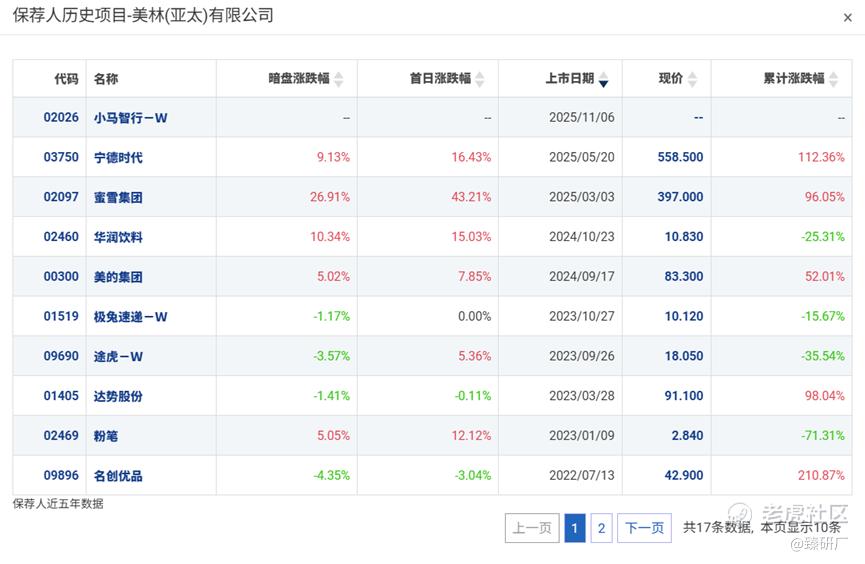The height and width of the screenshot is (564, 865).
Task: Open stock code 01405
Action: [x=61, y=396]
